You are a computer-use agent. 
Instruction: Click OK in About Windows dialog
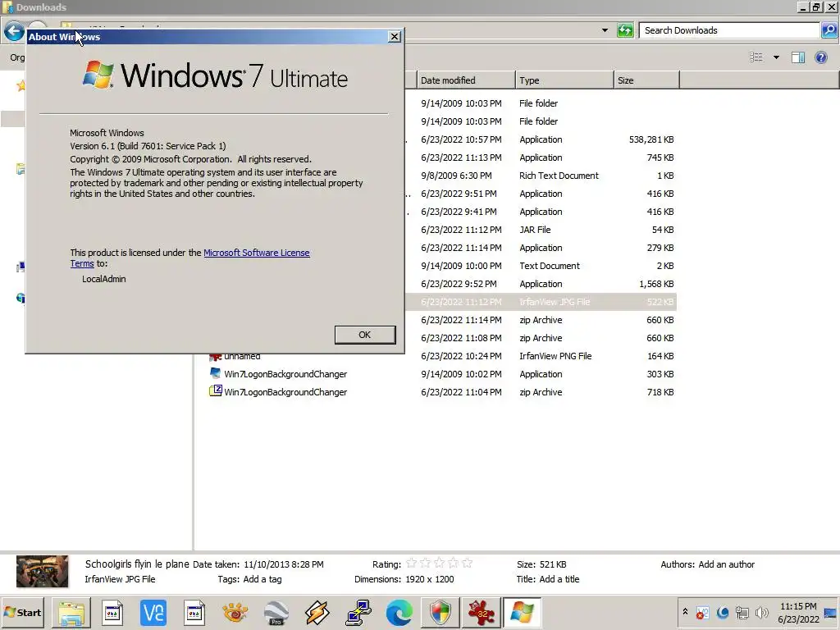(x=365, y=335)
